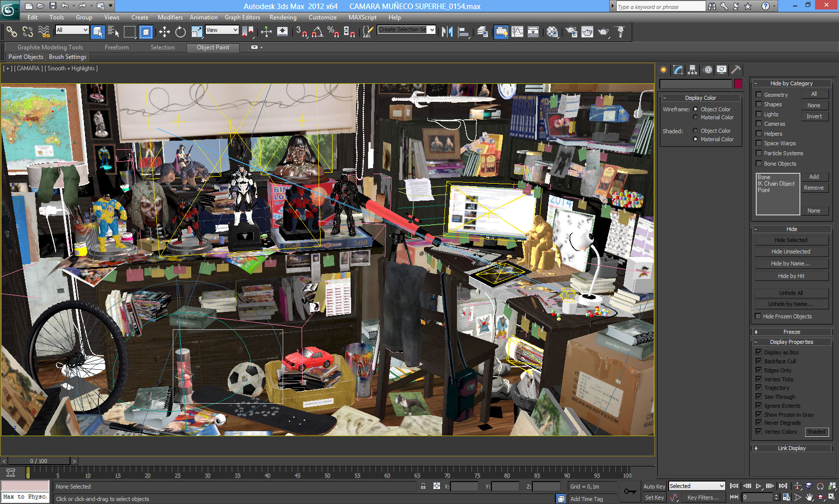Screen dimensions: 839x504
Task: Open the Material Editor
Action: (x=552, y=32)
